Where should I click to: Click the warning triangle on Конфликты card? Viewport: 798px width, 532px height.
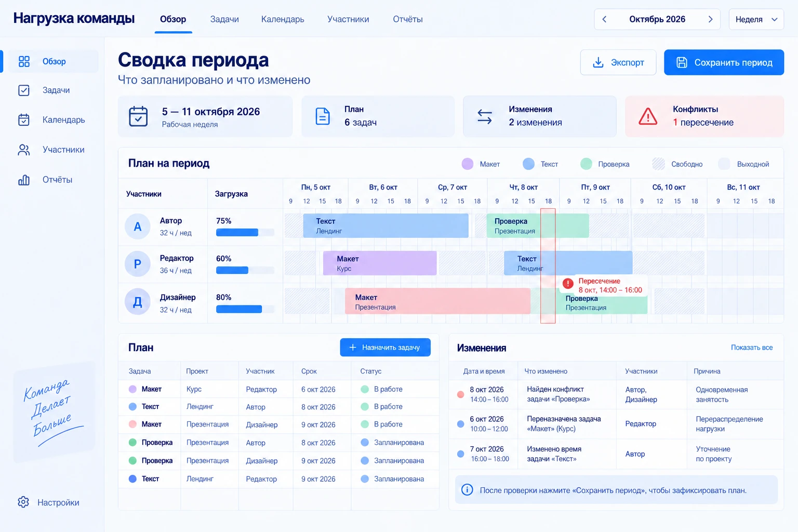click(648, 116)
